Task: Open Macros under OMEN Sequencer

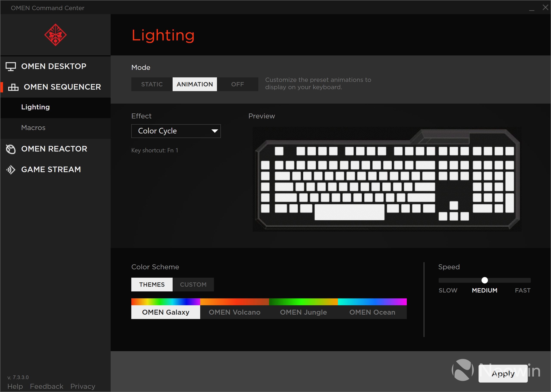Action: pyautogui.click(x=33, y=128)
